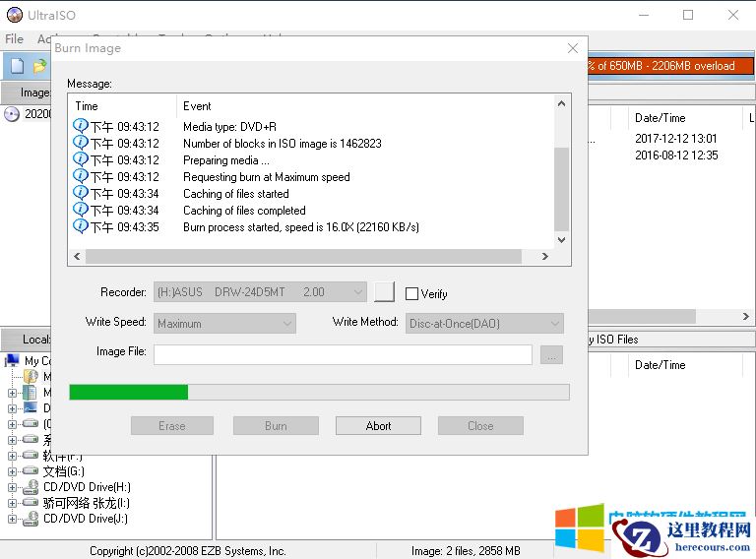Click info icon beside Caching of files started
The height and width of the screenshot is (559, 756).
(81, 193)
